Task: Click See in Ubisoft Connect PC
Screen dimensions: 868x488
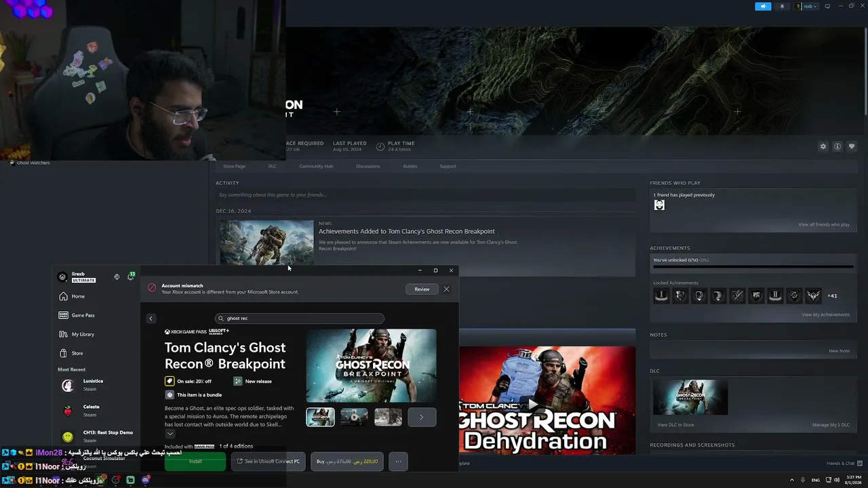Action: [269, 462]
